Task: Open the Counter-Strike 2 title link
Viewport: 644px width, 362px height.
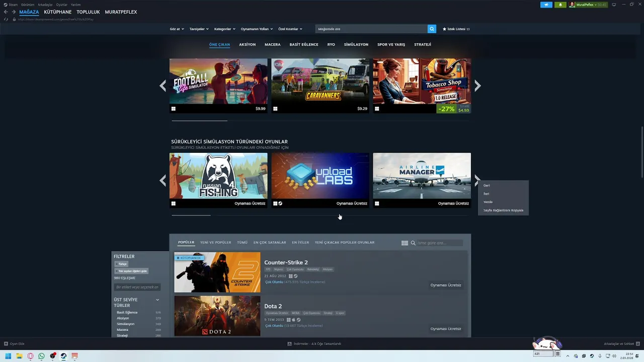Action: coord(286,262)
